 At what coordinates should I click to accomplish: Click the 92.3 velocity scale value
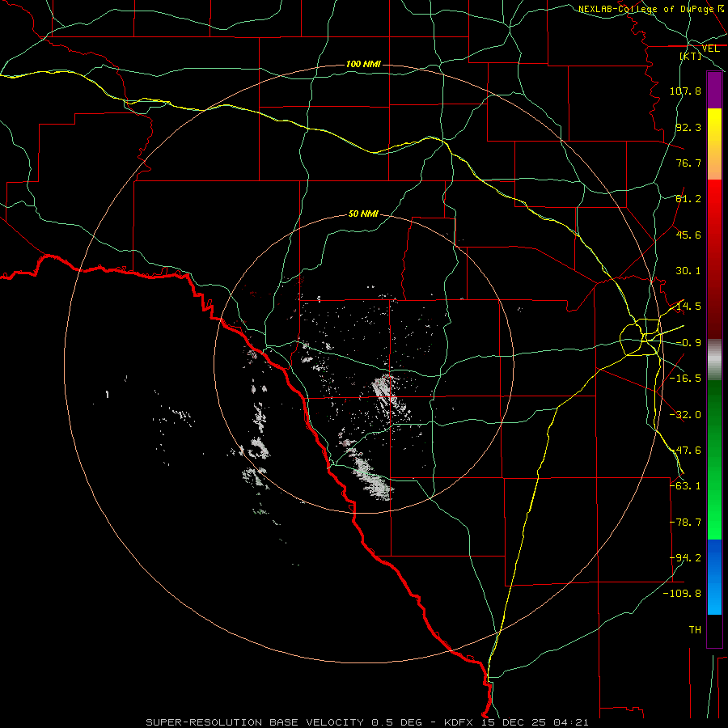click(688, 127)
